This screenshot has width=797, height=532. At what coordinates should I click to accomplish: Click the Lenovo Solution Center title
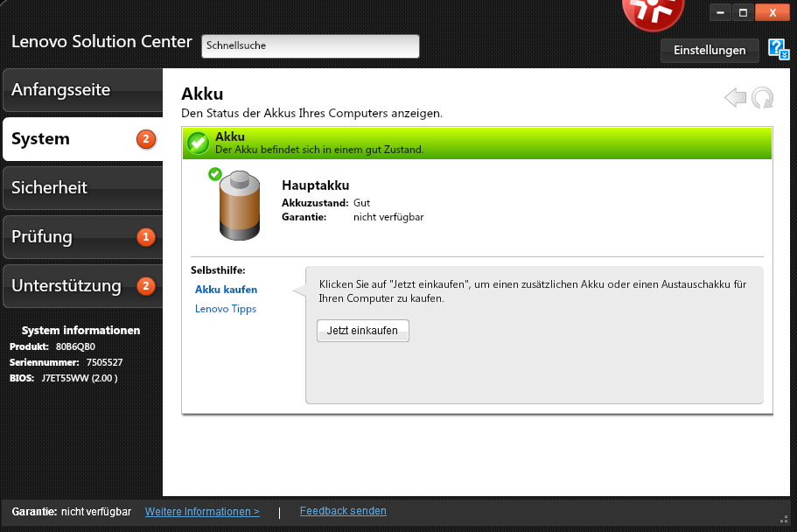[x=101, y=41]
